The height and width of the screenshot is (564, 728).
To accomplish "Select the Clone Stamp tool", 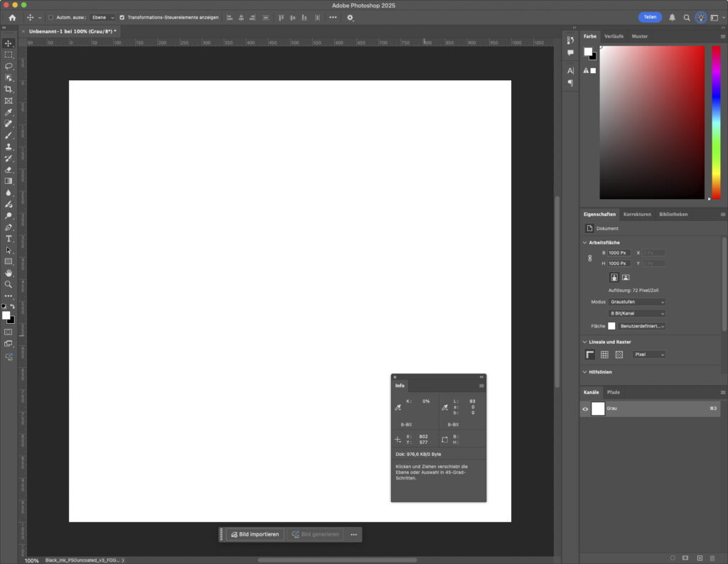I will (9, 146).
